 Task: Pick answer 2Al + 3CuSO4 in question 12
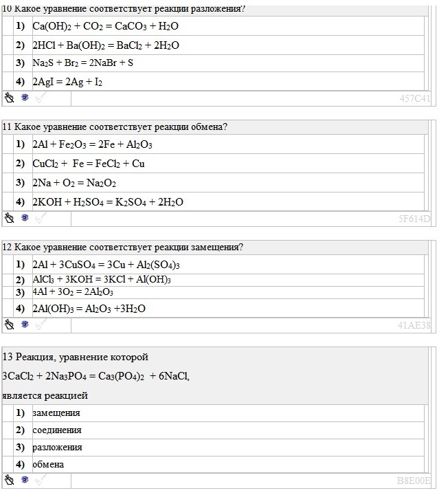click(106, 265)
